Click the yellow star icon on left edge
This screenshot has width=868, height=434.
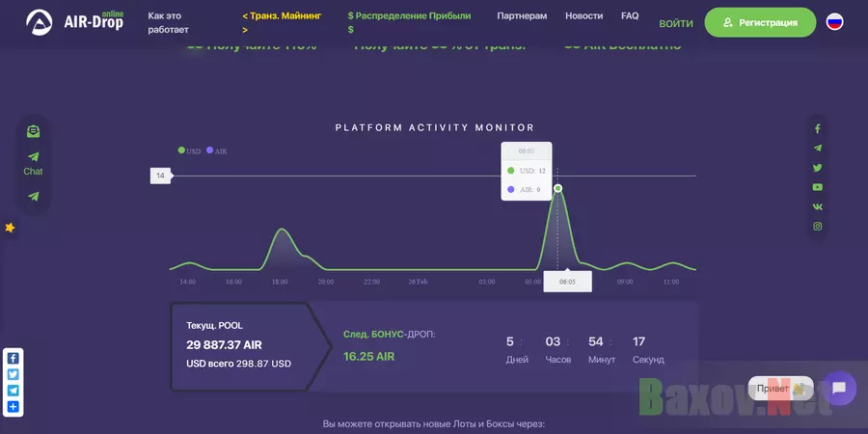(10, 228)
